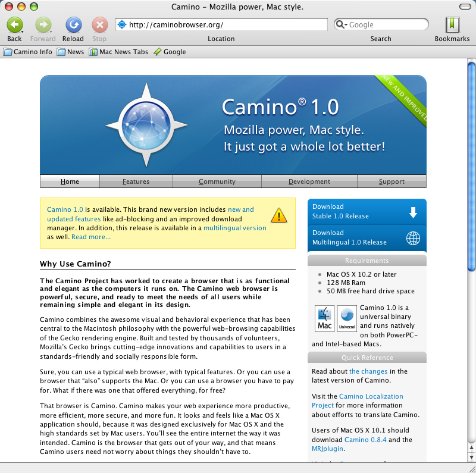
Task: Click the Camino compass logo in the banner
Action: 147,124
